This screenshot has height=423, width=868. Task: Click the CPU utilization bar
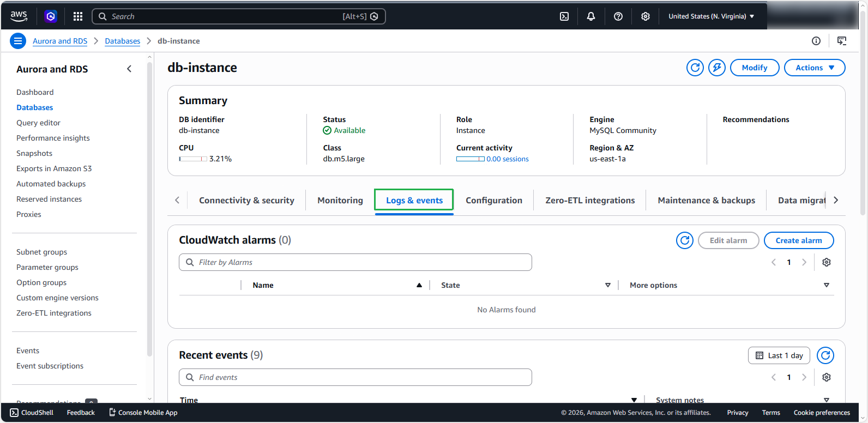[193, 159]
